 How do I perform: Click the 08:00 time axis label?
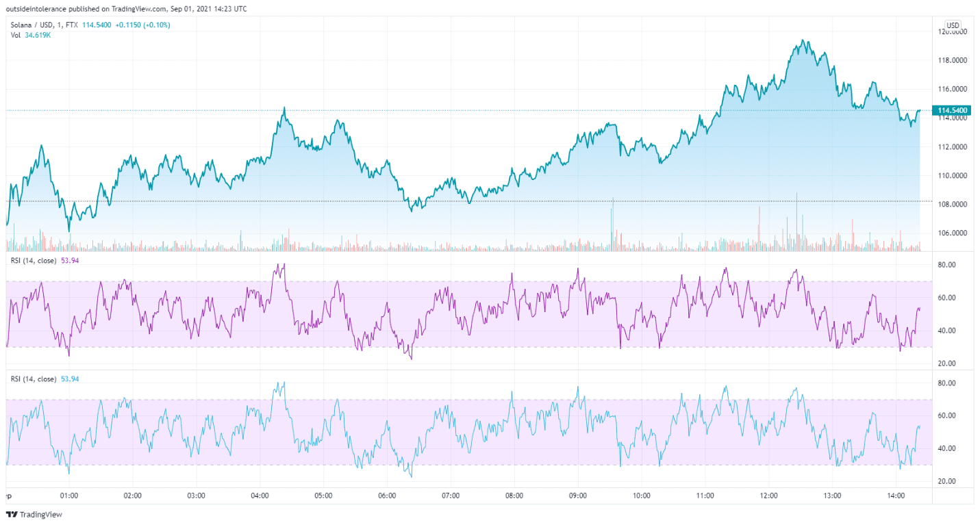point(514,496)
